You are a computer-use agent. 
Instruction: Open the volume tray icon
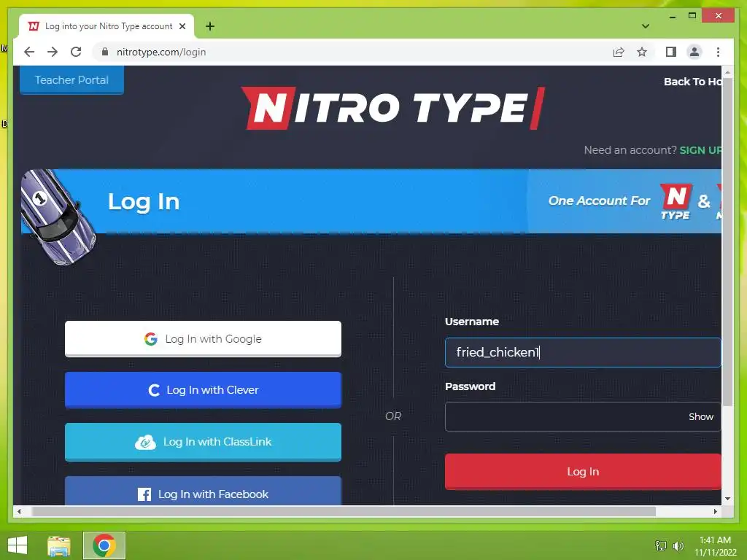pos(678,545)
